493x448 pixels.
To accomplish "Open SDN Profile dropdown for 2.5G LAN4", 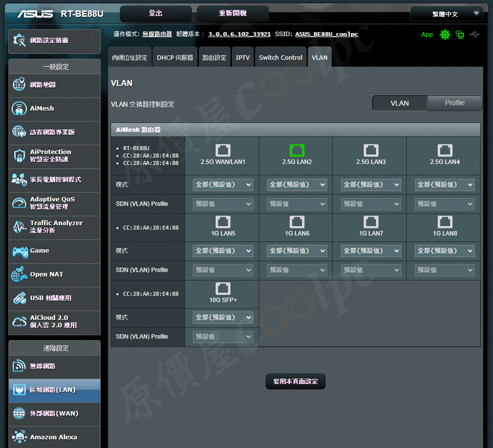I will [x=445, y=204].
